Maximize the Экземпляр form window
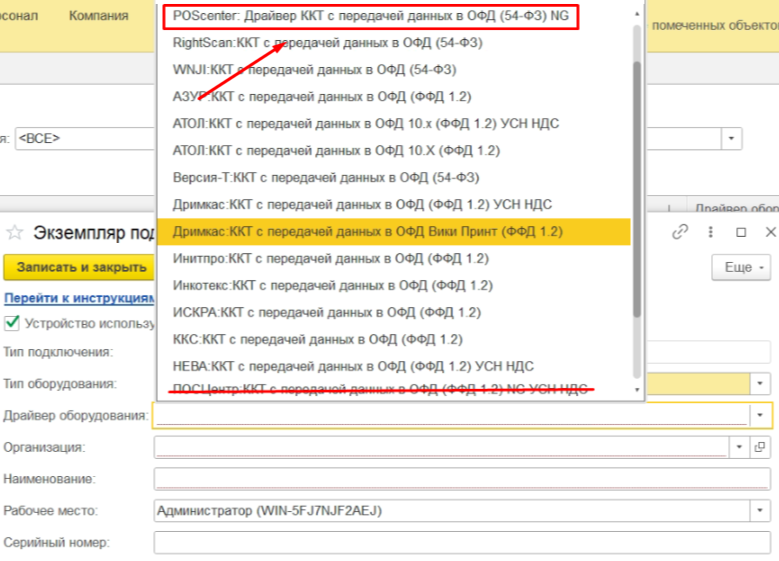The width and height of the screenshot is (779, 561). pos(741,232)
